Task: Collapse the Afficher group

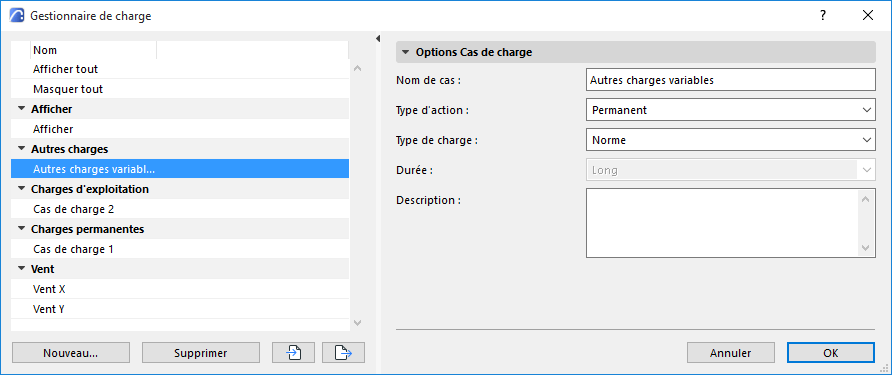Action: pyautogui.click(x=22, y=109)
